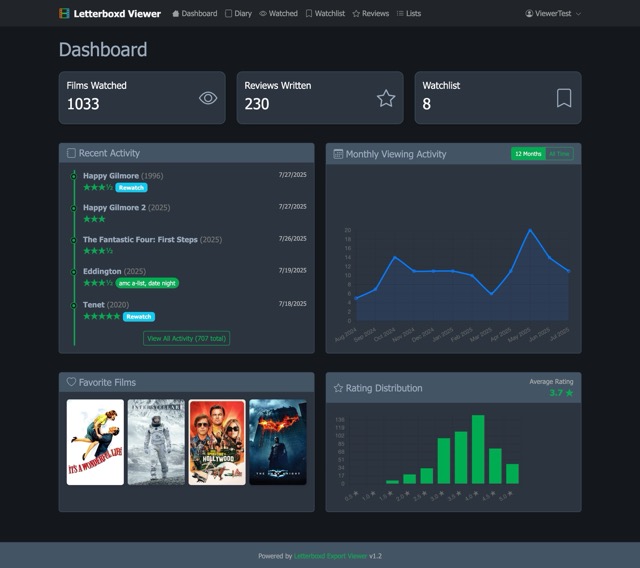Click The Dark Knight poster
Image resolution: width=640 pixels, height=568 pixels.
pyautogui.click(x=278, y=442)
